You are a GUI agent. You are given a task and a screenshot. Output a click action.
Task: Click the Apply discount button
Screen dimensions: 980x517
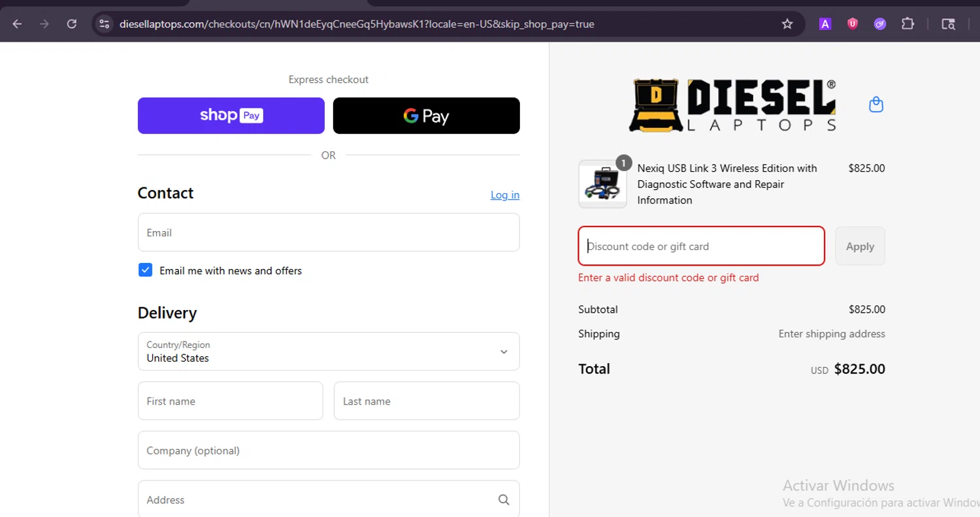pos(860,246)
